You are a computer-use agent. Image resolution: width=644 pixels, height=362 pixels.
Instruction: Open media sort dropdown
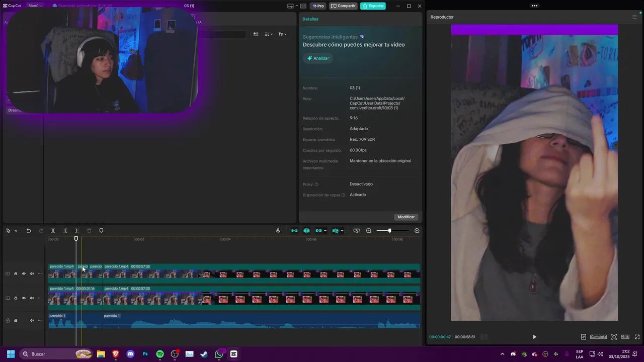[269, 34]
